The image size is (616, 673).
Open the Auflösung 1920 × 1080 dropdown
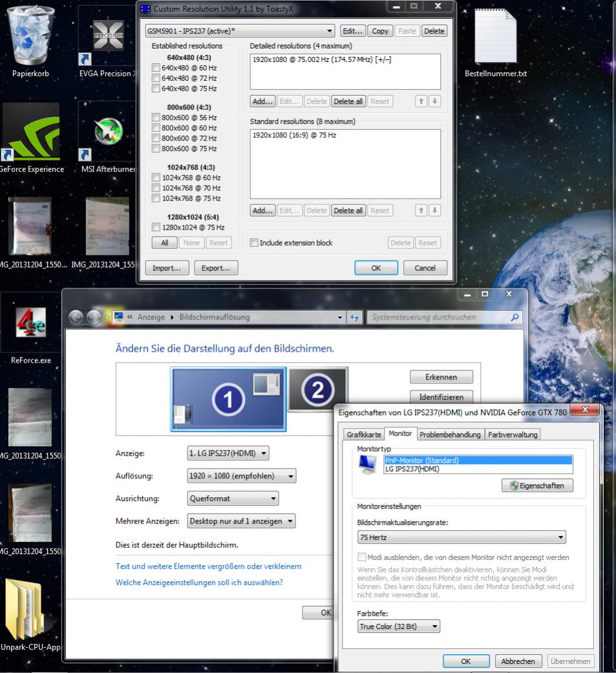[242, 476]
